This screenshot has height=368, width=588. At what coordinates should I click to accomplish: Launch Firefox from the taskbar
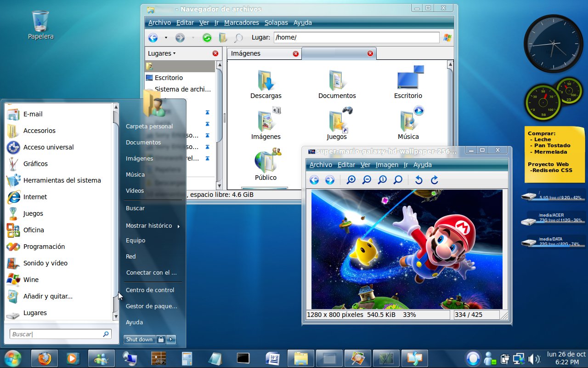(x=45, y=358)
